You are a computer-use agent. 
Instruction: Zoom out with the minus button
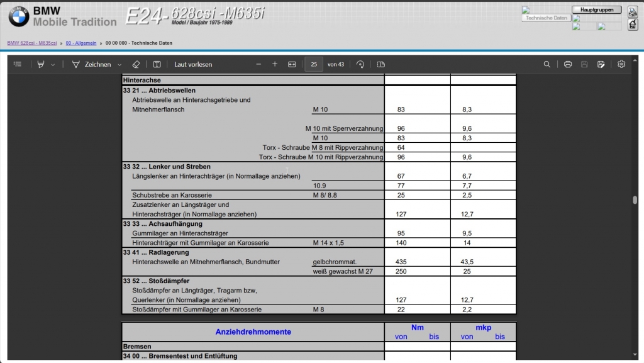point(258,64)
